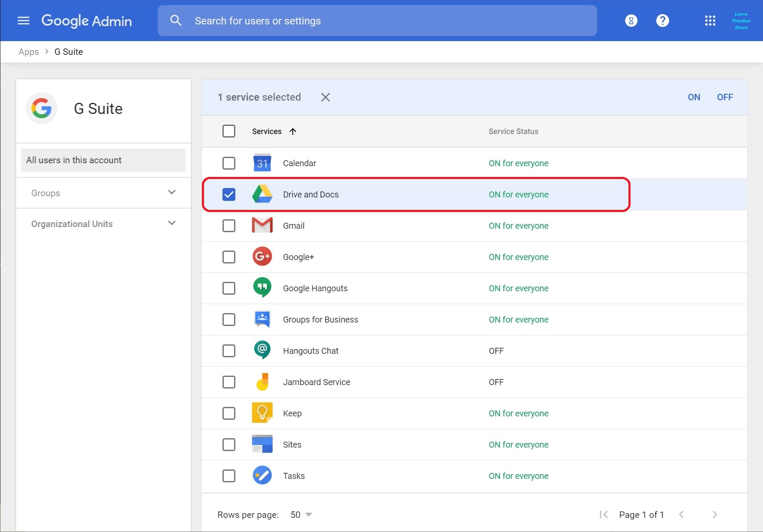763x532 pixels.
Task: Click the Page 1 of 1 indicator
Action: pos(641,514)
